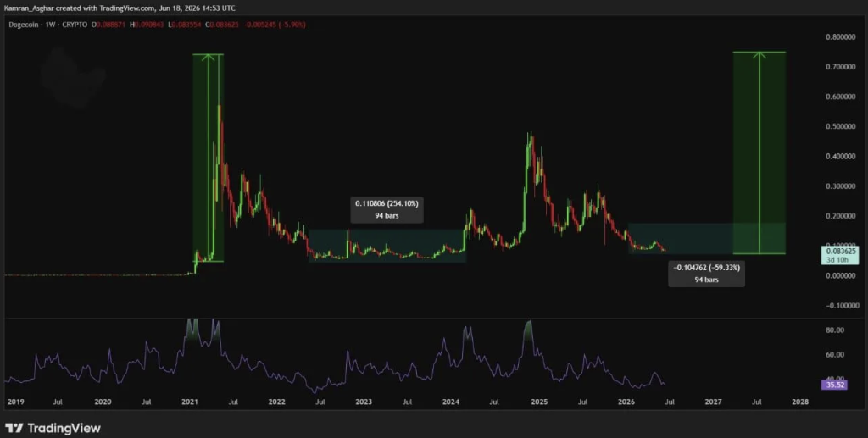Screen dimensions: 868x438
Task: Click the −0.005245 (−5.90%) change in legend
Action: [x=274, y=25]
